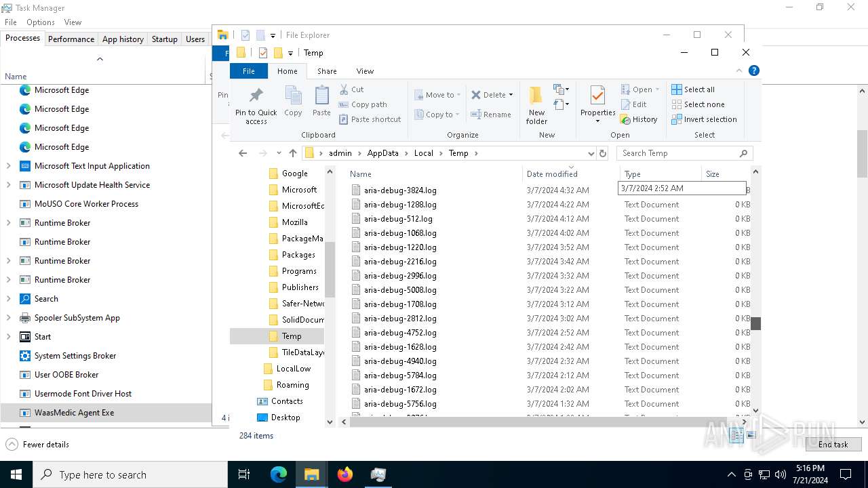
Task: Collapse the Explorer ribbon chevron
Action: (739, 70)
